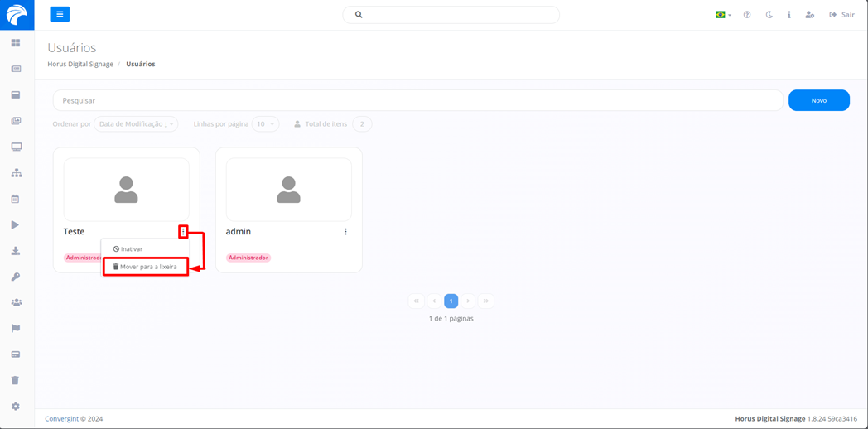Viewport: 868px width, 429px height.
Task: Open the Data de Modificação sort dropdown
Action: click(136, 124)
